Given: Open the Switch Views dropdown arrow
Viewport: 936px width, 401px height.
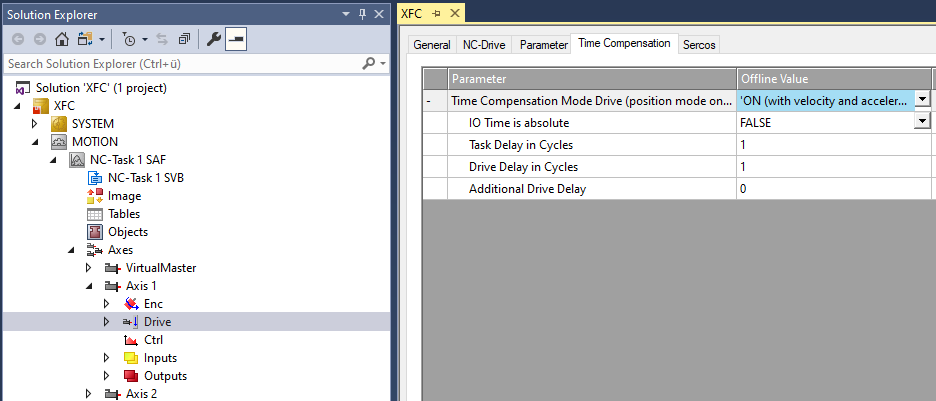Looking at the screenshot, I should tap(101, 40).
